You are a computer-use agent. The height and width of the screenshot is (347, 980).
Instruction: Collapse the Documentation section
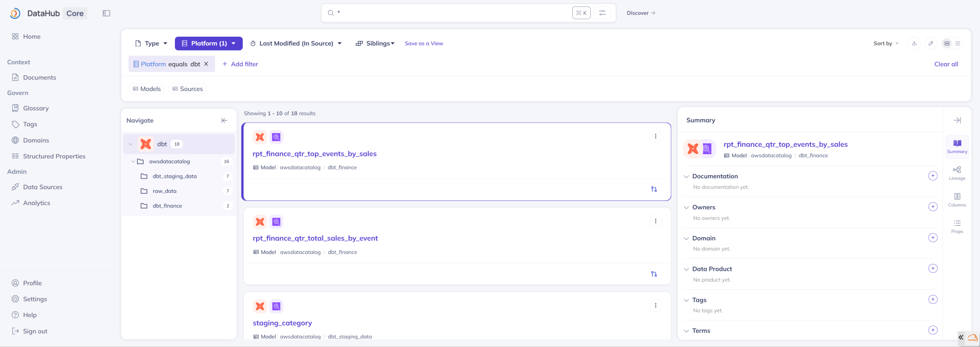tap(686, 176)
